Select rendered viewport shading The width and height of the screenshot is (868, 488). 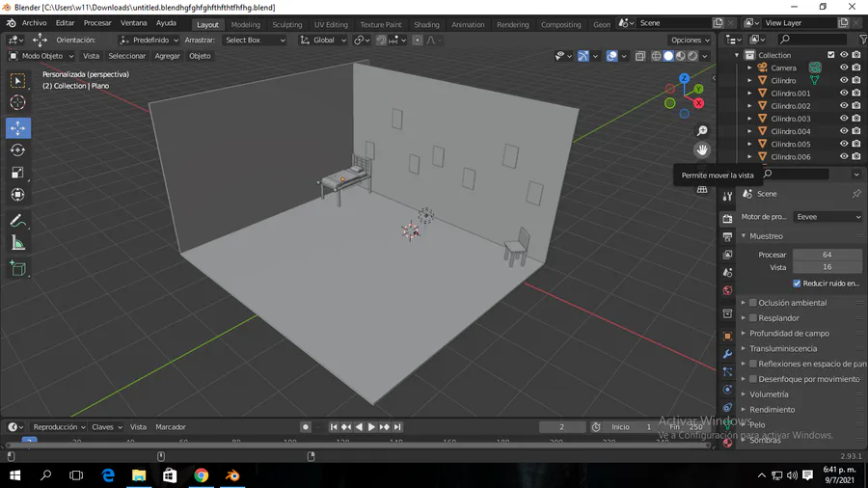[692, 56]
